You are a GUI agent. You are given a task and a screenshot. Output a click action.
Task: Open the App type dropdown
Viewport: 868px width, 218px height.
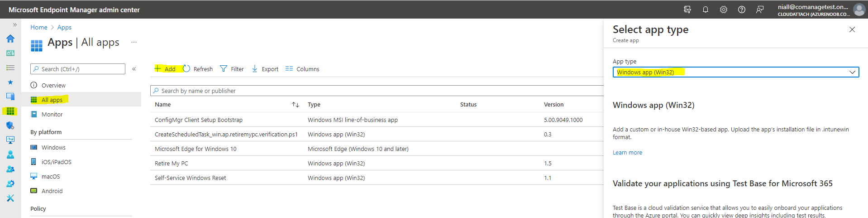point(736,72)
